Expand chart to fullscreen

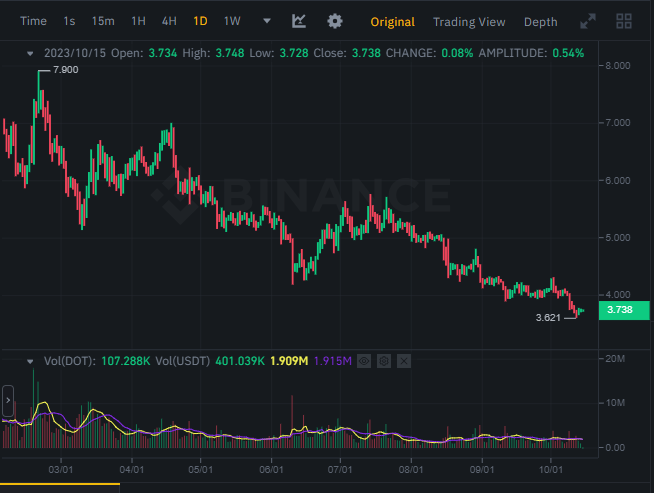click(x=588, y=21)
